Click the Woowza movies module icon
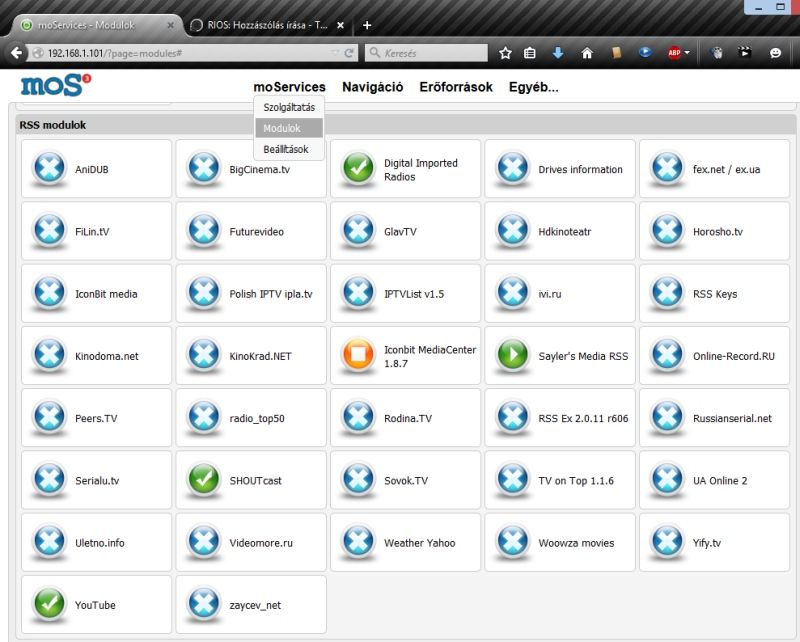800x642 pixels. 513,540
